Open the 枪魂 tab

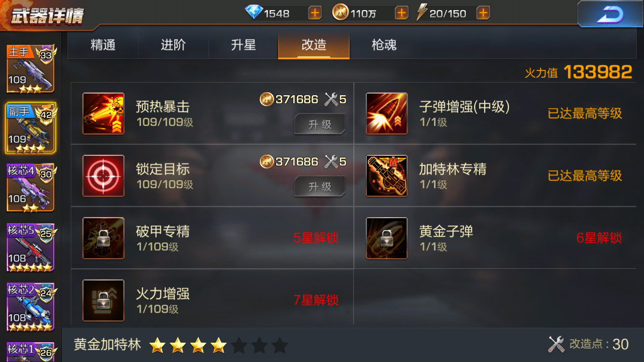point(384,45)
